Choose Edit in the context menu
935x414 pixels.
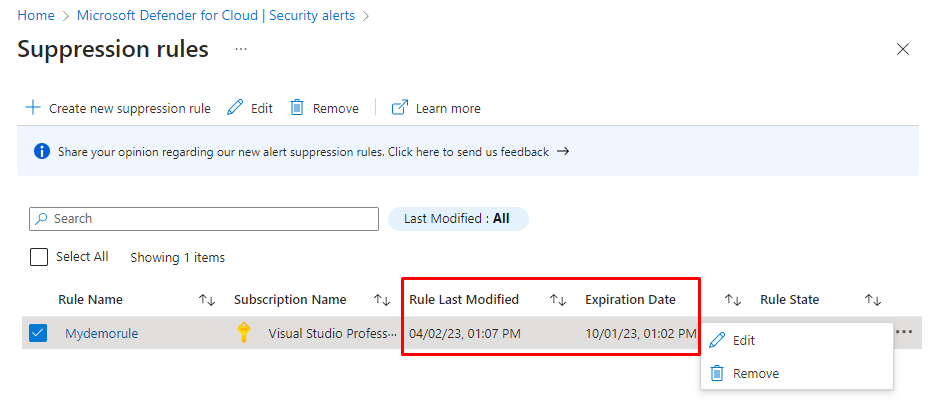click(x=743, y=341)
